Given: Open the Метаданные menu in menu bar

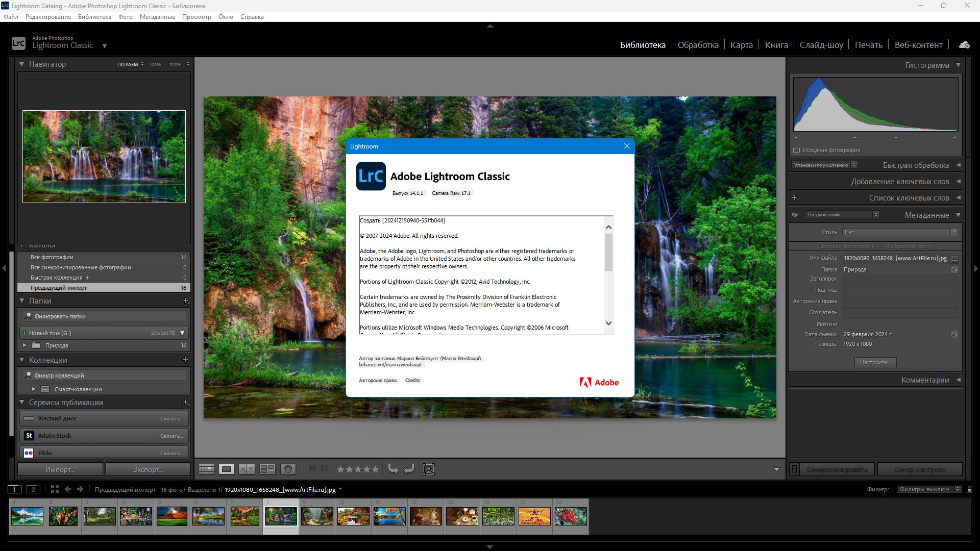Looking at the screenshot, I should click(157, 17).
